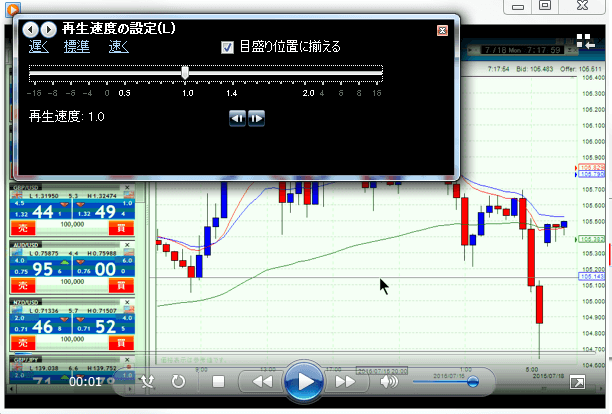This screenshot has width=612, height=414.
Task: Click the playback speed slider handle
Action: click(186, 71)
